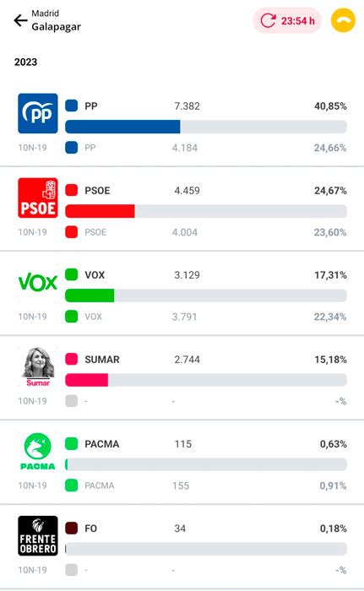Open the PSOE party logo
The image size is (364, 591).
[x=38, y=198]
